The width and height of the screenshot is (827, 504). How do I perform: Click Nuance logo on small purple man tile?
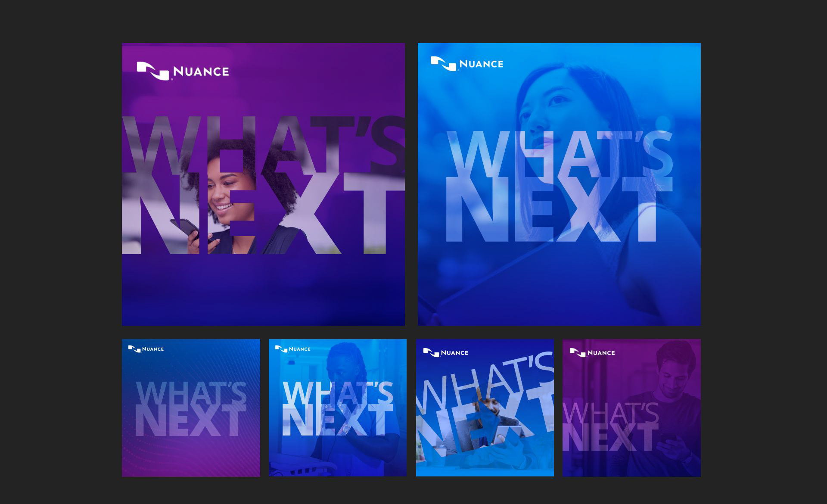point(592,353)
